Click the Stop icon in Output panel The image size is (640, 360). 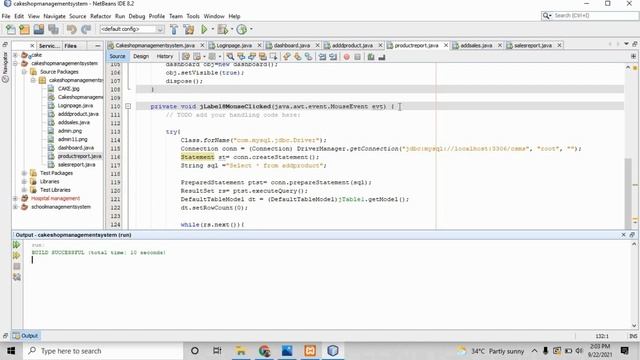tap(17, 267)
